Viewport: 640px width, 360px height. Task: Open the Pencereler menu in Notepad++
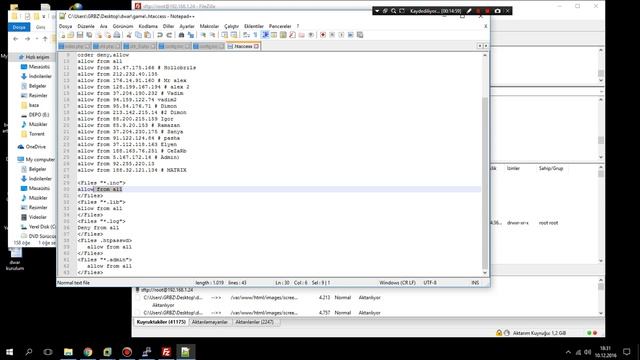tap(280, 26)
